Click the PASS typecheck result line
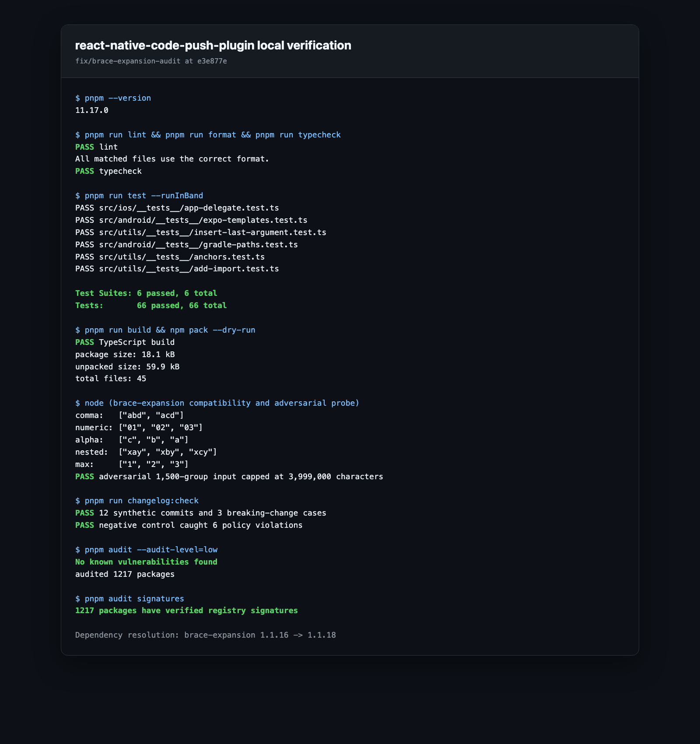The width and height of the screenshot is (700, 744). [x=108, y=171]
